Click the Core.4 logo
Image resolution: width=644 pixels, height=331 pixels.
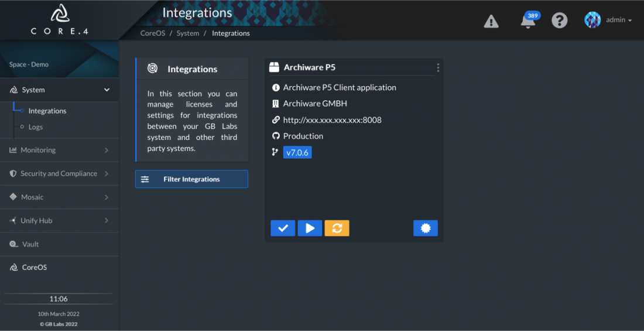click(x=59, y=20)
